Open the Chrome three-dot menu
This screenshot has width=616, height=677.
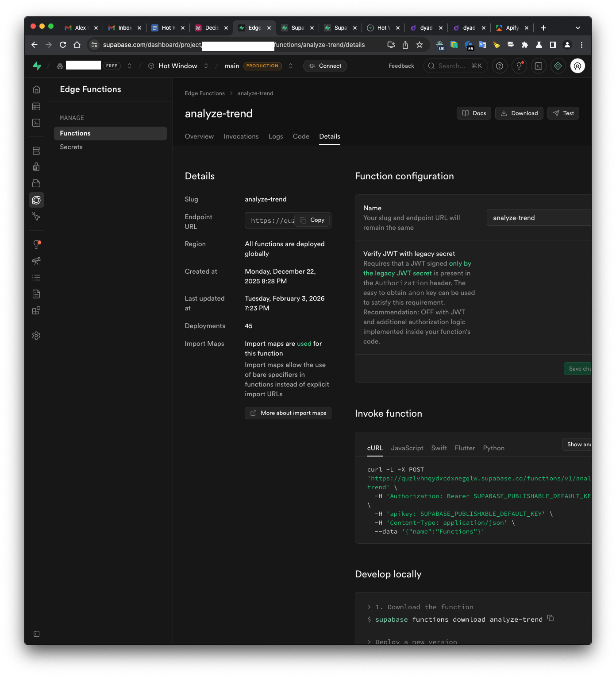pos(581,45)
